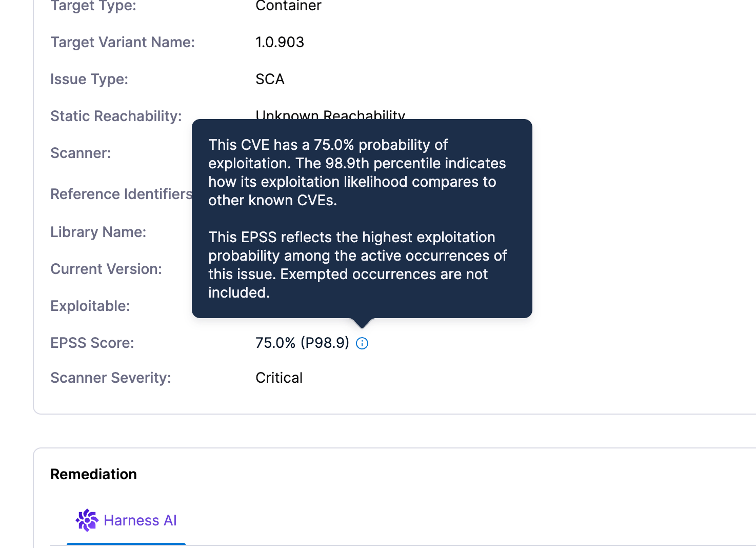Click the Target Variant Name label

(x=123, y=42)
